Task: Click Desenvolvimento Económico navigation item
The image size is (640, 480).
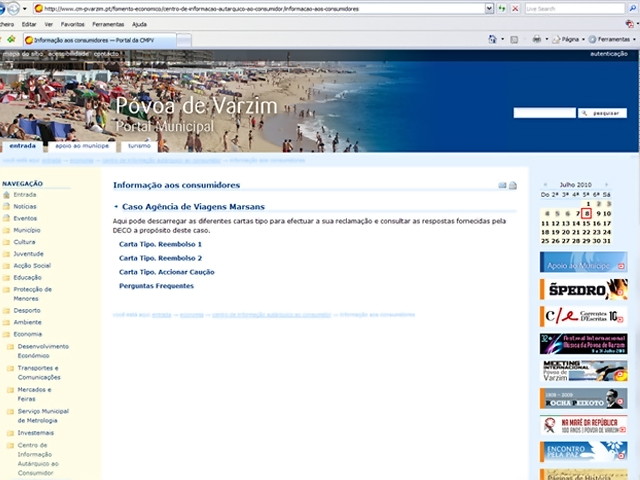Action: (43, 351)
